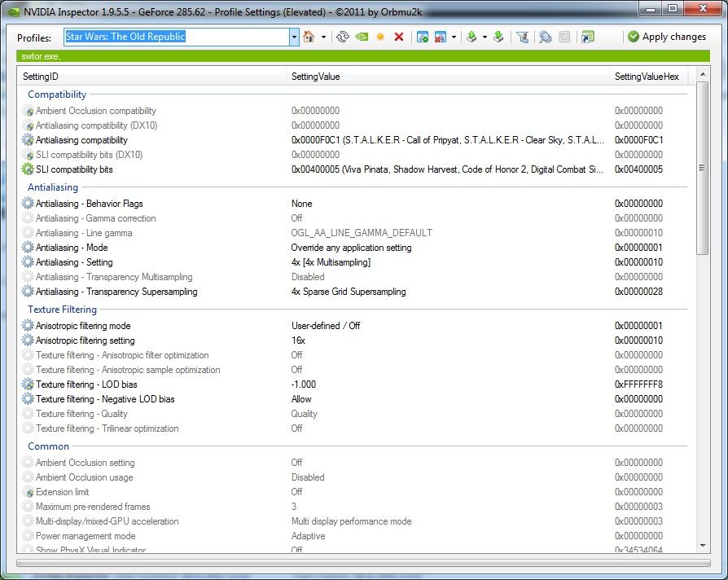Click the vertical scrollbar down arrow
The width and height of the screenshot is (728, 580).
click(703, 546)
